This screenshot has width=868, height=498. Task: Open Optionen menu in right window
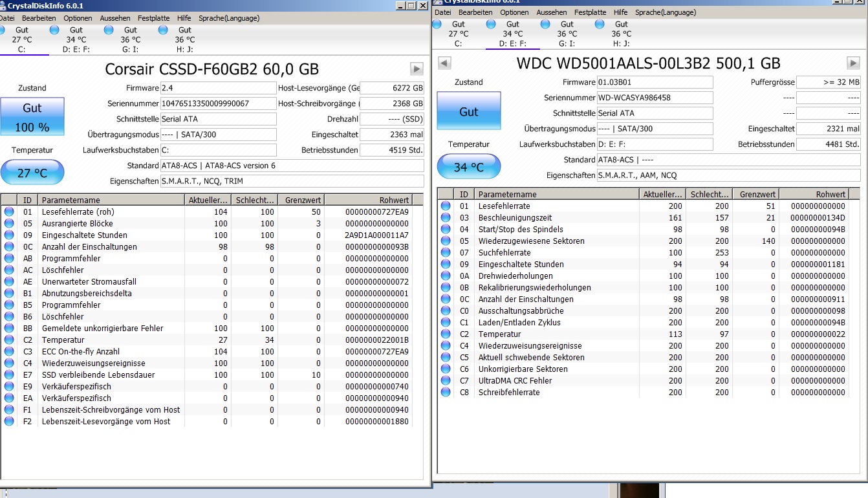pos(514,12)
